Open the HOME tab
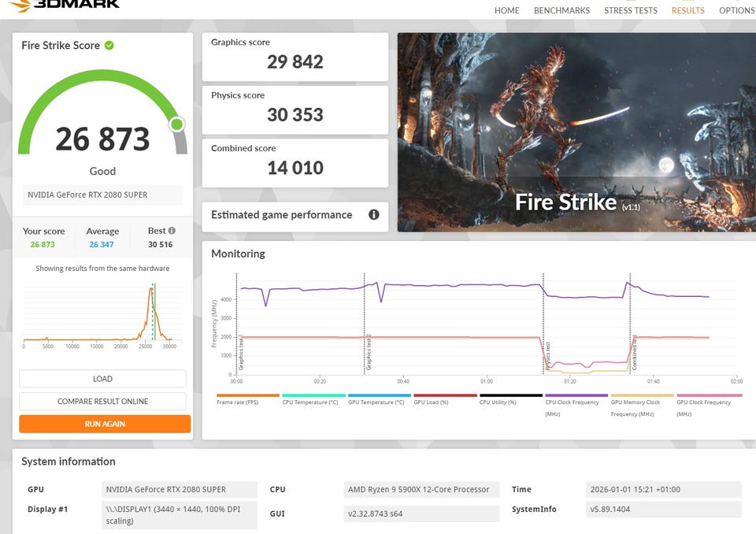756x534 pixels. 506,10
